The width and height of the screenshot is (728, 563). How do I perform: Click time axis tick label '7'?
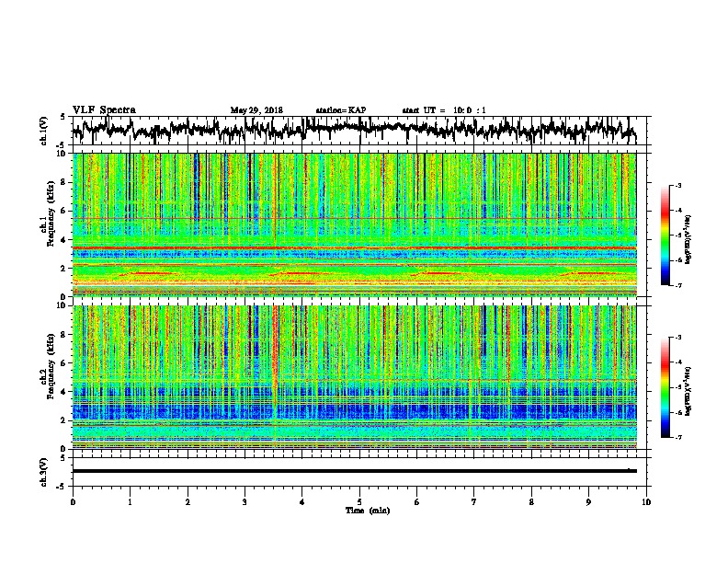pyautogui.click(x=474, y=502)
